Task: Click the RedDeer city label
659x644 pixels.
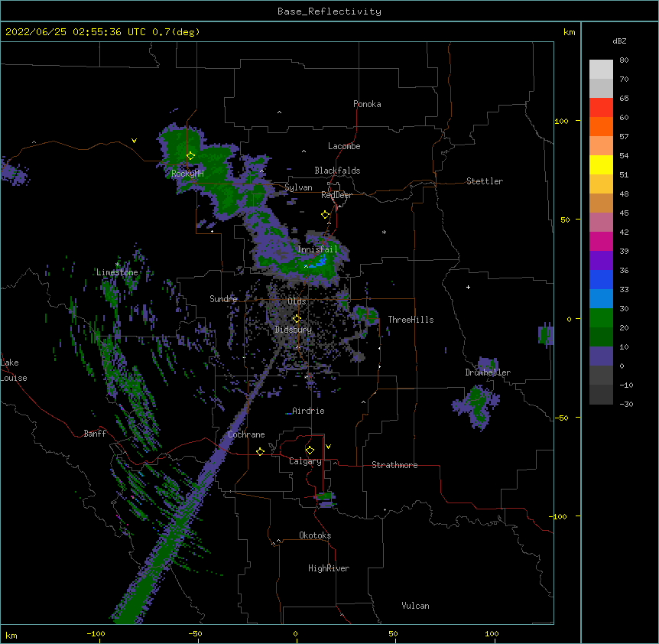Action: click(336, 195)
